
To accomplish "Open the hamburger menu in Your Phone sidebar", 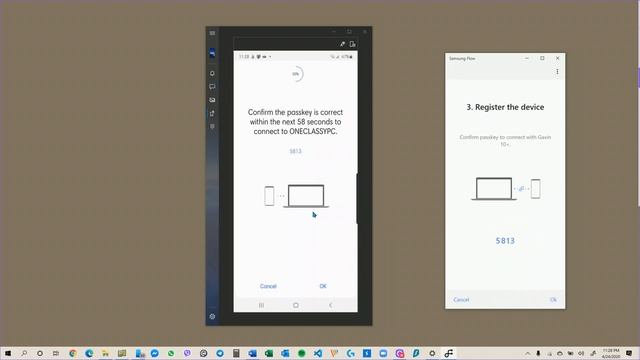I will coord(212,33).
